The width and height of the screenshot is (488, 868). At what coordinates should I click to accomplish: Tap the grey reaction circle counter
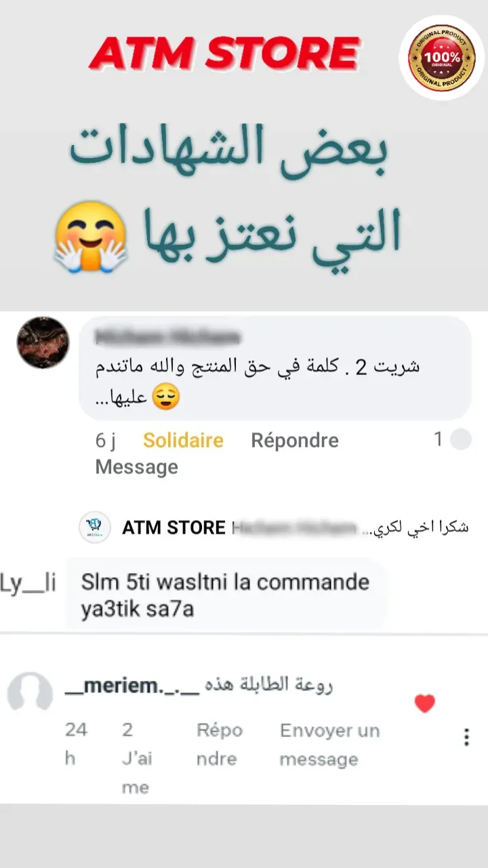click(x=461, y=439)
